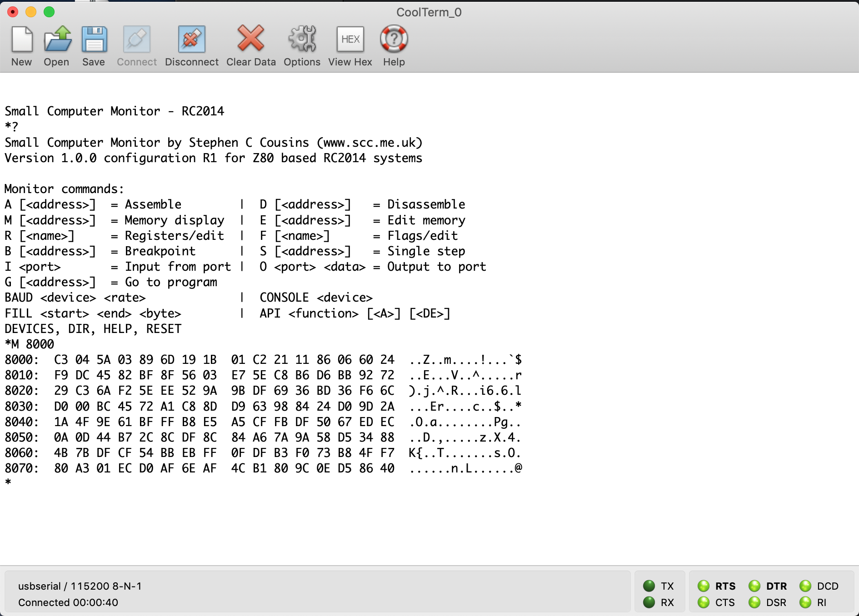Click the DSR status LED
The width and height of the screenshot is (859, 616).
tap(754, 602)
